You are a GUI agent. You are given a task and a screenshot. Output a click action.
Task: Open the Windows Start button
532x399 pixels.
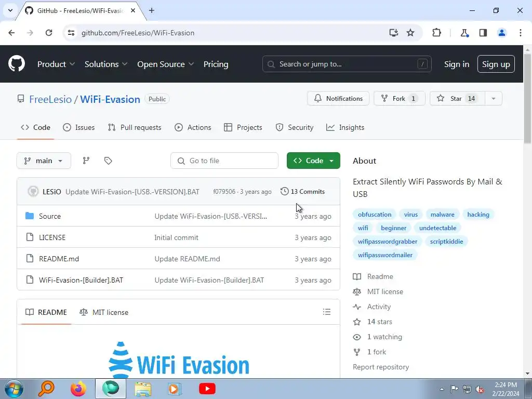14,389
